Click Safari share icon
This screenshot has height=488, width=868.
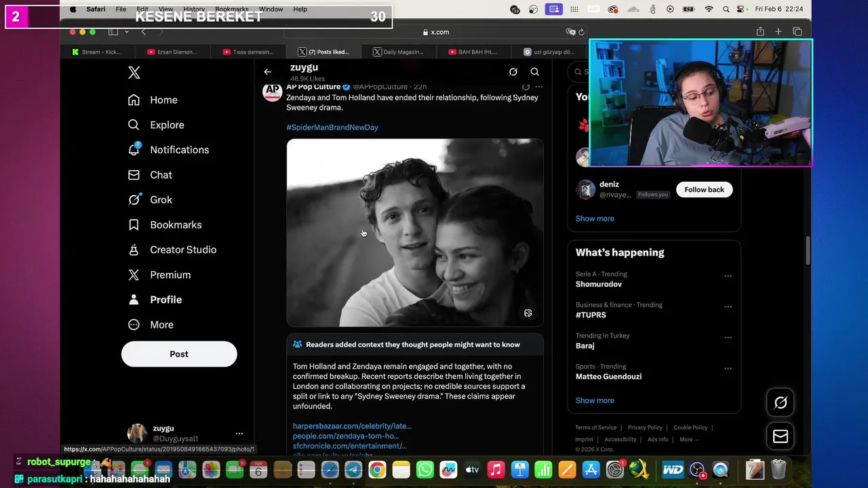pyautogui.click(x=760, y=32)
